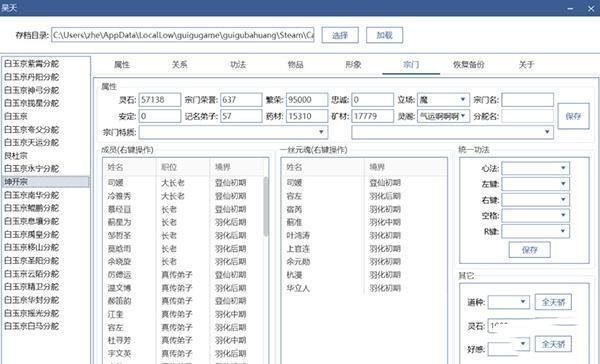Focus the 药材 field showing 15310
Image resolution: width=600 pixels, height=364 pixels.
(x=307, y=116)
